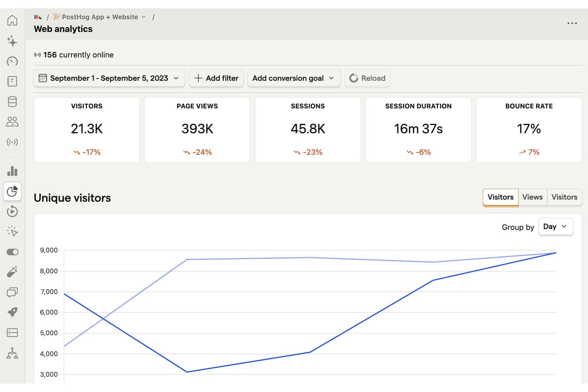The height and width of the screenshot is (392, 588).
Task: Expand the Add conversion goal dropdown
Action: 294,78
